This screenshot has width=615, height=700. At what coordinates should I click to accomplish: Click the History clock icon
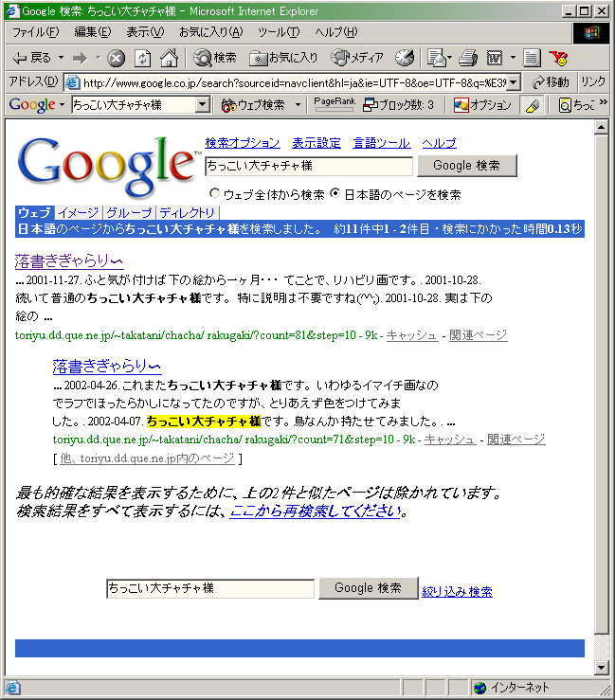405,58
